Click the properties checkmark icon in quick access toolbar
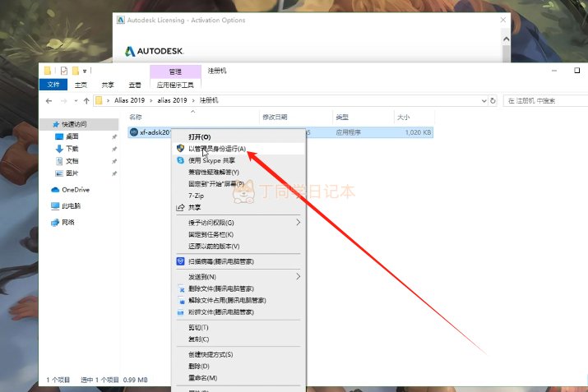 64,71
